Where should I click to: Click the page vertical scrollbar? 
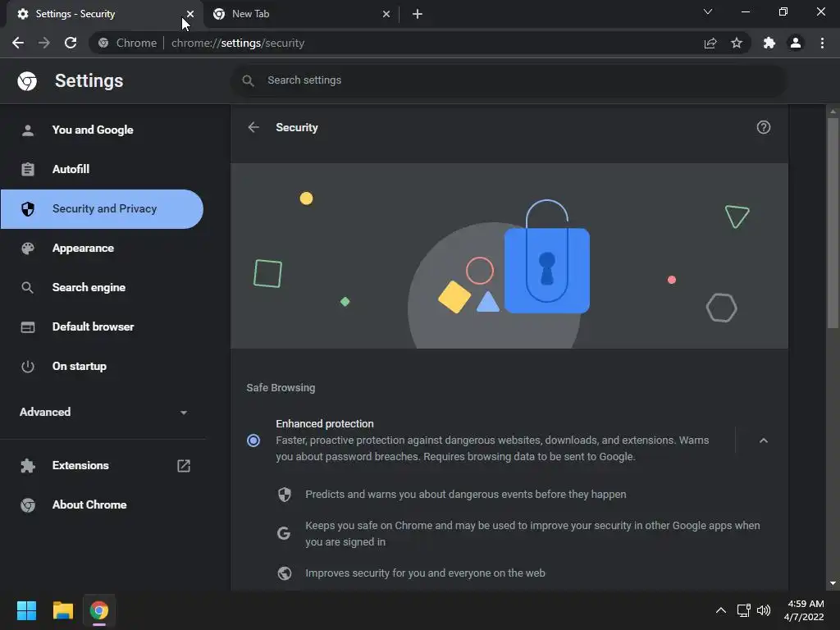833,222
